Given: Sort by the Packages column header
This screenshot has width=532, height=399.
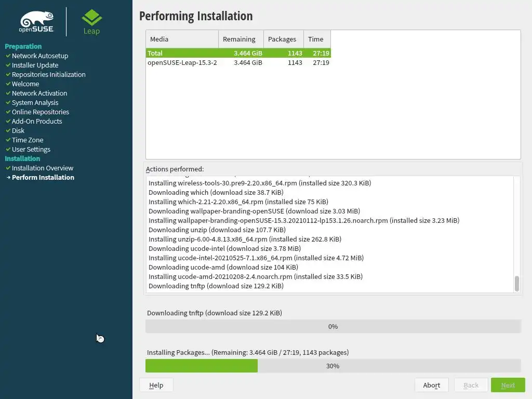Looking at the screenshot, I should 283,39.
